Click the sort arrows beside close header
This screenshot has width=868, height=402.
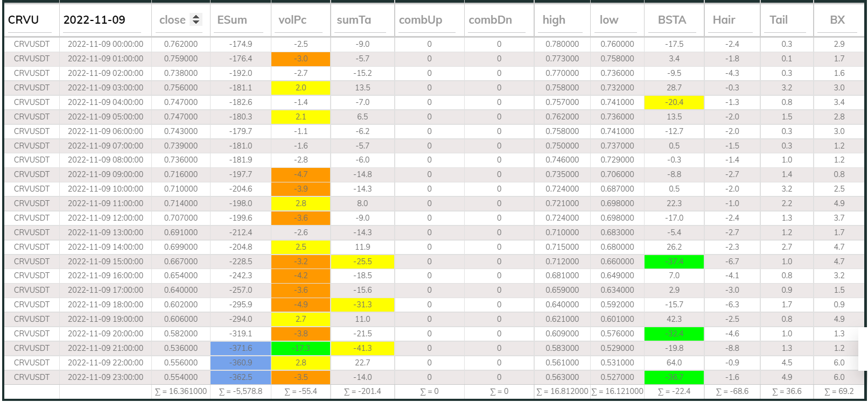[x=196, y=20]
